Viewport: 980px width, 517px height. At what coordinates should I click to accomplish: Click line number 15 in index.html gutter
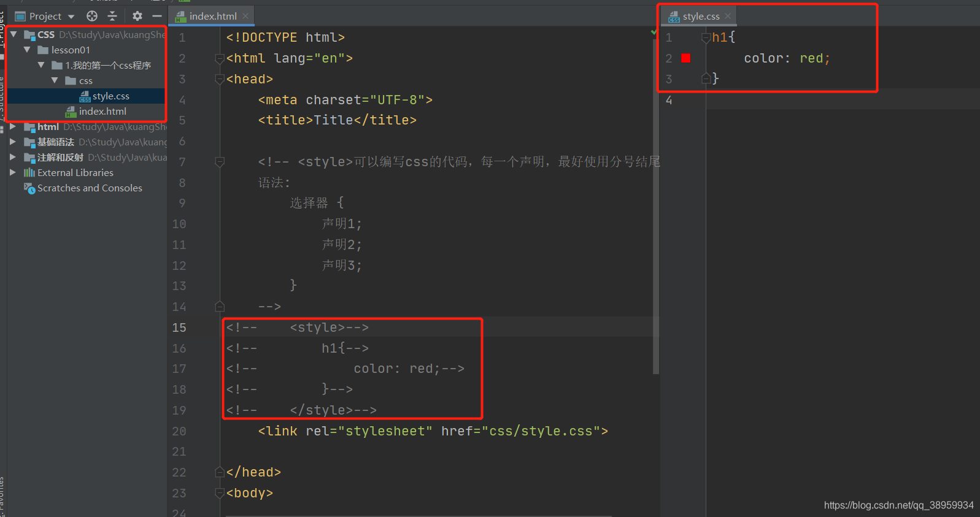click(179, 327)
